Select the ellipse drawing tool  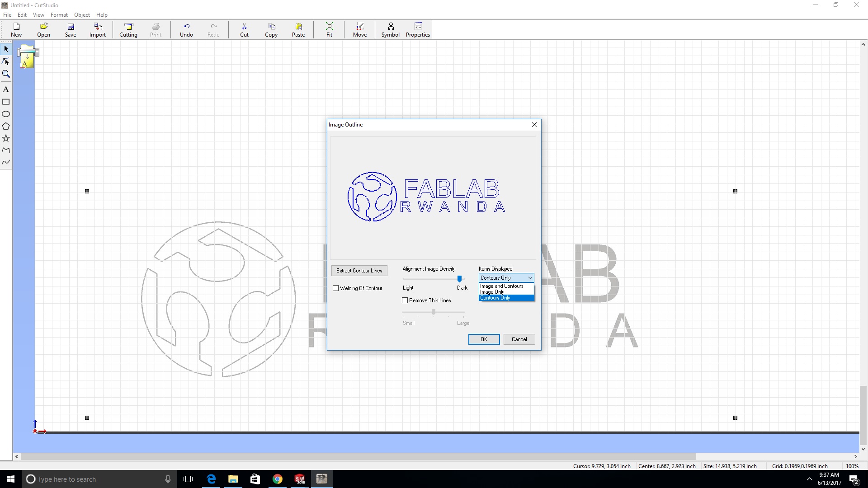[6, 114]
